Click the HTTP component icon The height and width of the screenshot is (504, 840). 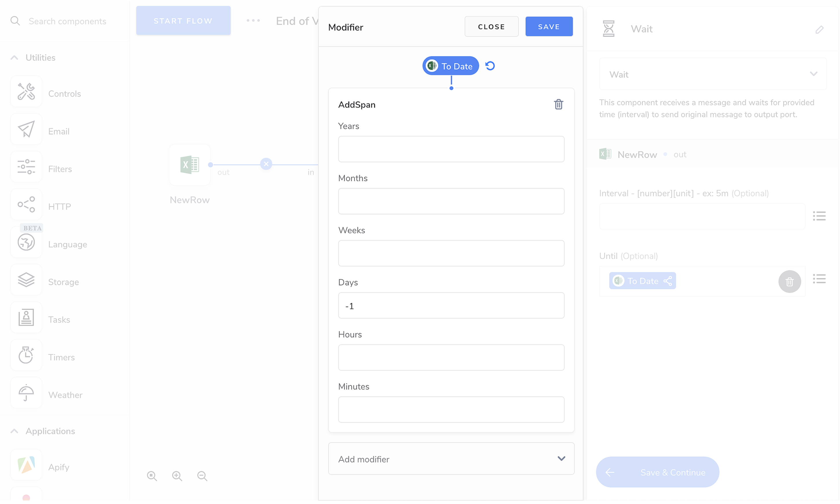(26, 204)
